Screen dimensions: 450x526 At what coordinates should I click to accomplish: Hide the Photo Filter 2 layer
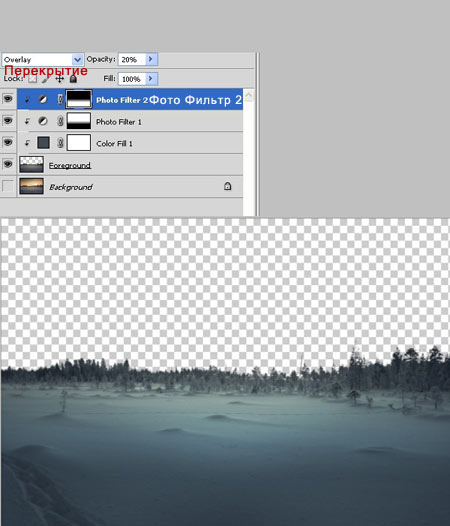8,99
